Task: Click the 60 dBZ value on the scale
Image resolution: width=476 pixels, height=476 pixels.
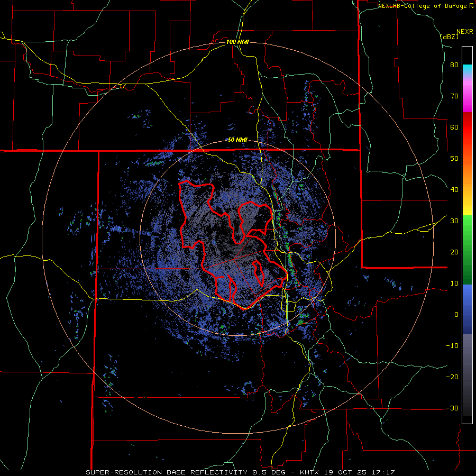Action: click(x=454, y=127)
